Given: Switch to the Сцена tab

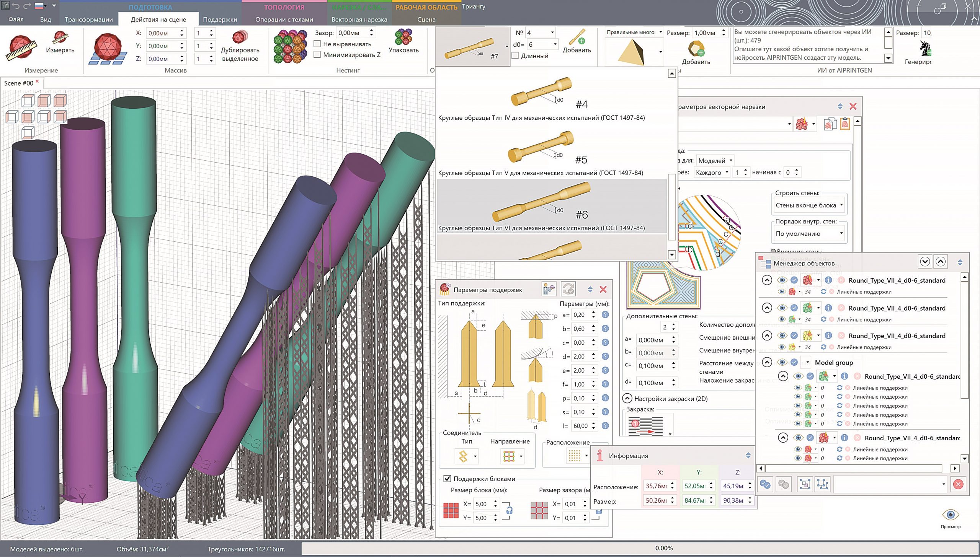Looking at the screenshot, I should (x=426, y=20).
